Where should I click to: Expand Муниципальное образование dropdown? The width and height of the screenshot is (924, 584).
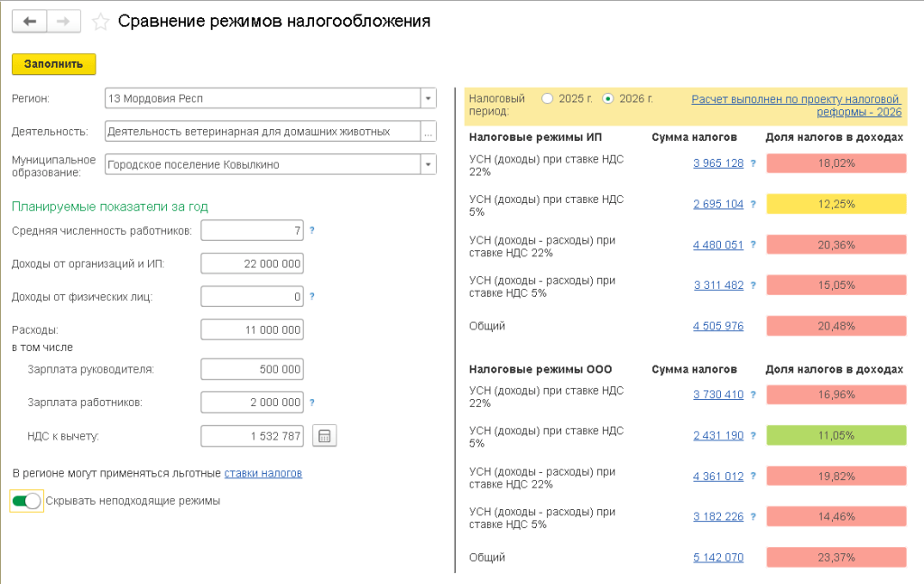[428, 164]
